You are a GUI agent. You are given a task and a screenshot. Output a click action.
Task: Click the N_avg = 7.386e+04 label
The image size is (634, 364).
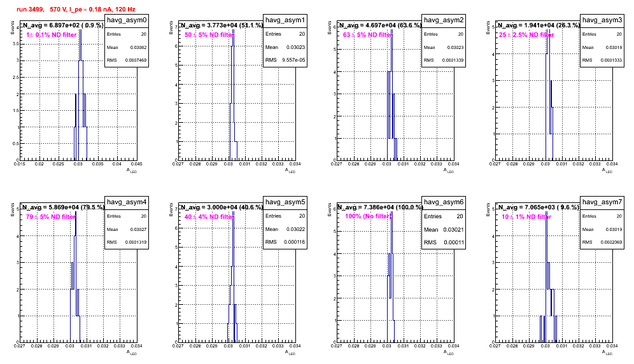tap(381, 207)
